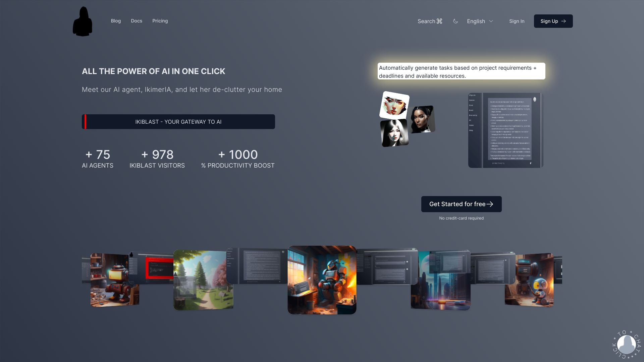Open the Docs menu item
The image size is (644, 362).
137,21
